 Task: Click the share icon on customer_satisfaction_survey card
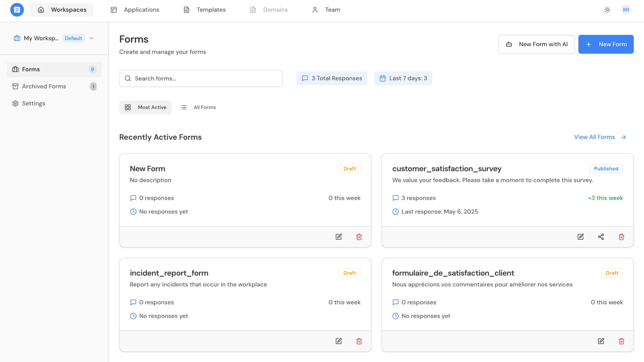point(601,237)
